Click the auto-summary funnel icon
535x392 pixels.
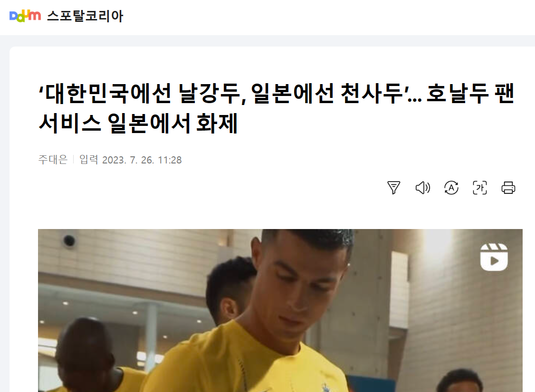click(394, 188)
